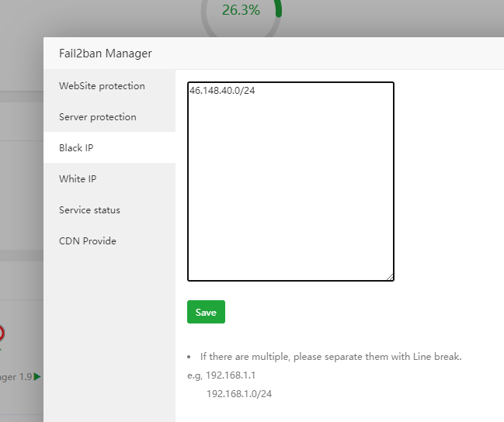Click inside the black IP list textarea
This screenshot has width=504, height=422.
click(290, 182)
